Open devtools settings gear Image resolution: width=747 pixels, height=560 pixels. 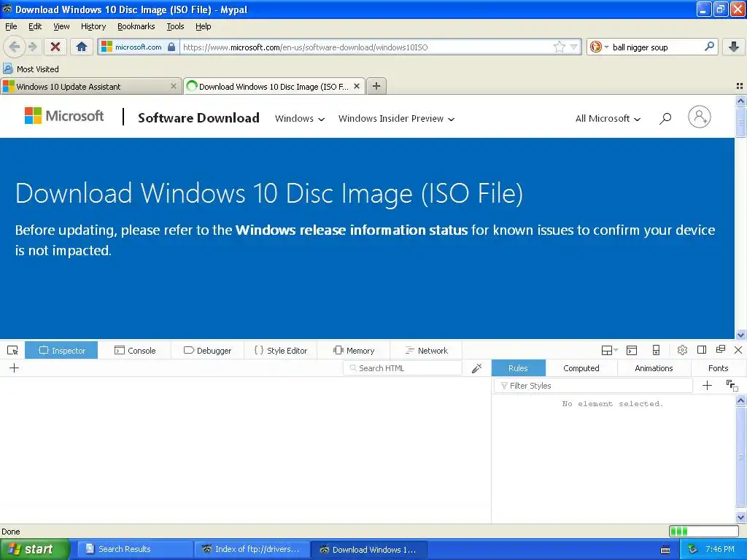[682, 350]
